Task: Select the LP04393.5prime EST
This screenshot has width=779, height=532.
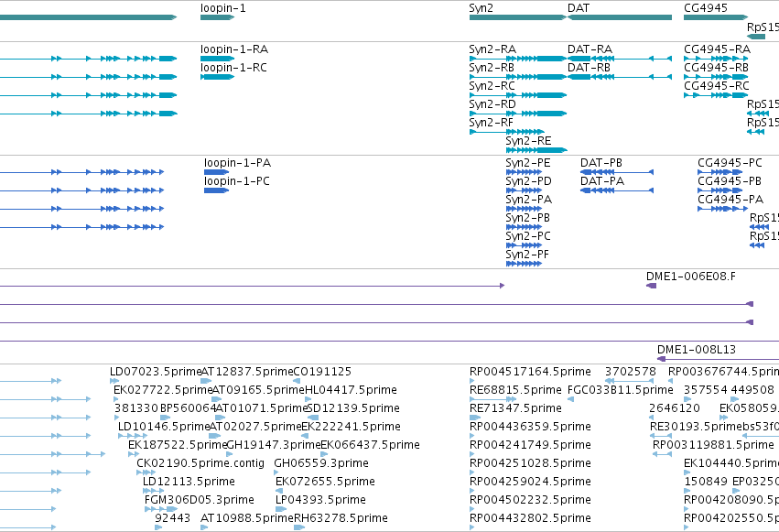Action: coord(281,510)
